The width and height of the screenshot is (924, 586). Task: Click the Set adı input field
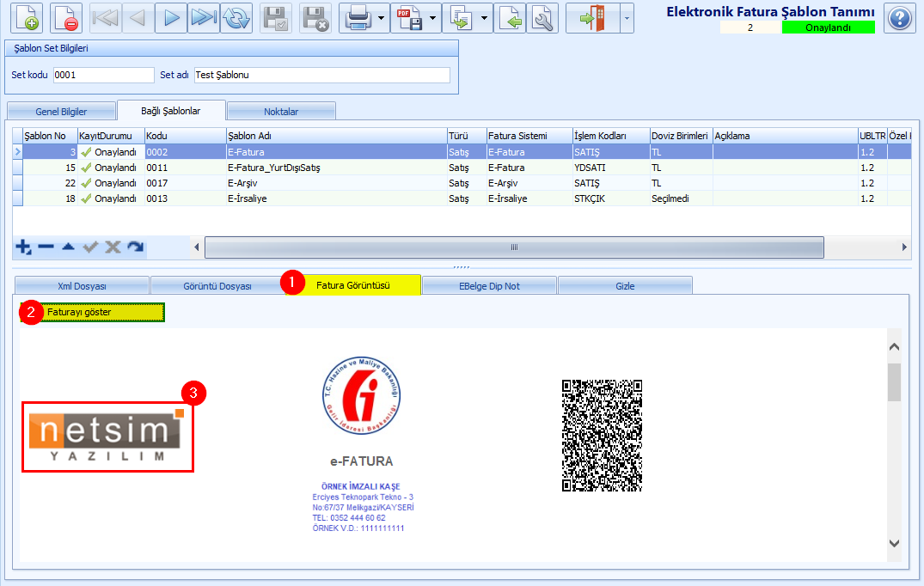(x=322, y=75)
